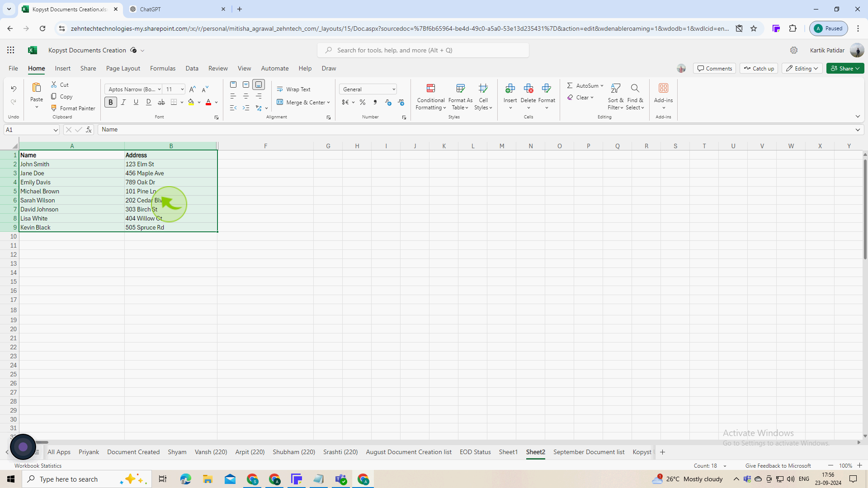Click the search for tools box

click(x=423, y=50)
